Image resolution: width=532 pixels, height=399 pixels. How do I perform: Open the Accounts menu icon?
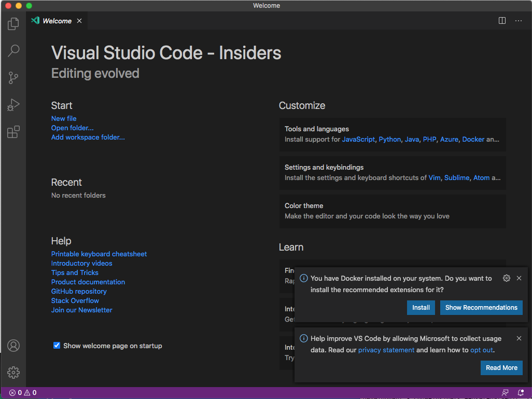pos(13,346)
